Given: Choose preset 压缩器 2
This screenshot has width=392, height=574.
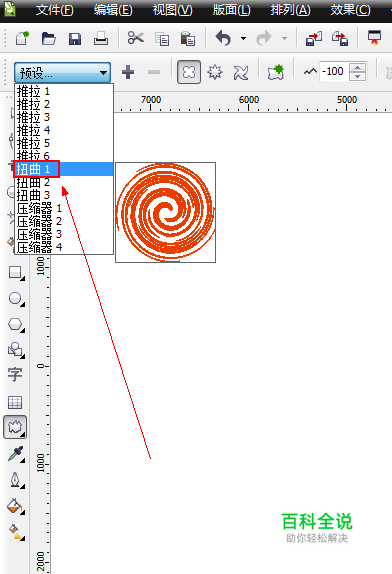Looking at the screenshot, I should coord(64,221).
